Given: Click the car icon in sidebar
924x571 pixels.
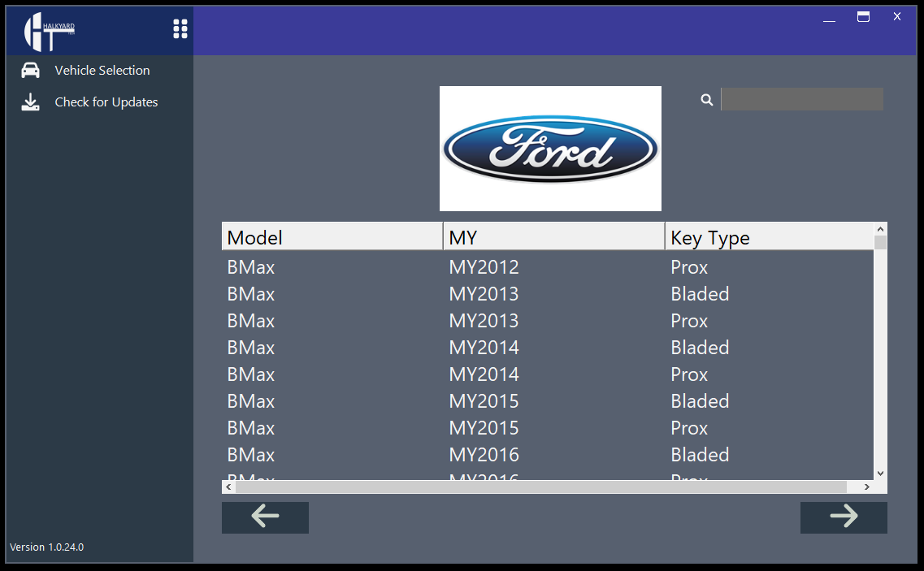Looking at the screenshot, I should point(30,71).
